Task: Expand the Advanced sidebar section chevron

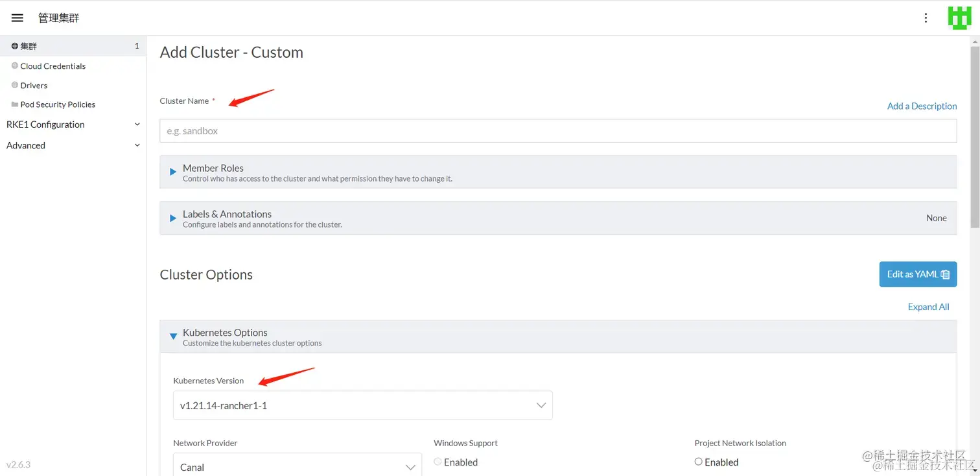Action: click(137, 145)
